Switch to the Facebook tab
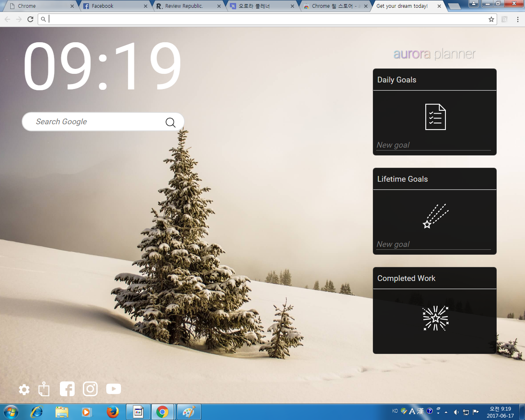 point(115,6)
